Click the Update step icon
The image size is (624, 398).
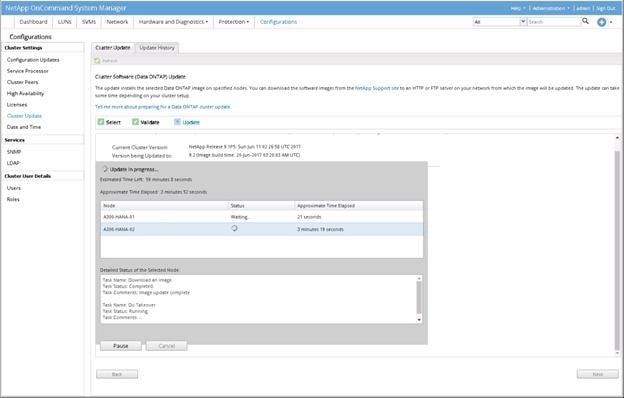[x=177, y=122]
